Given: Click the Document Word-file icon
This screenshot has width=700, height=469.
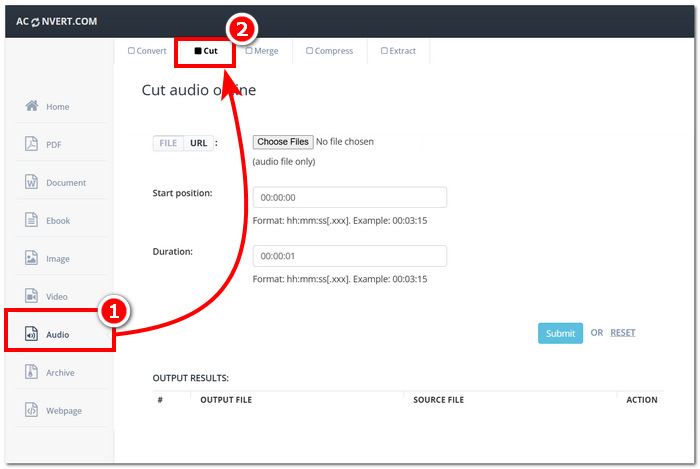Looking at the screenshot, I should click(x=31, y=182).
